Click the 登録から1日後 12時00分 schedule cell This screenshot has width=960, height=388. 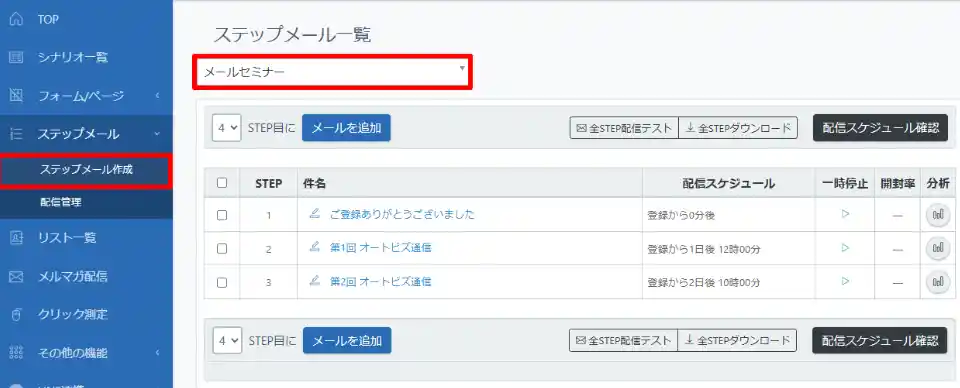[729, 249]
